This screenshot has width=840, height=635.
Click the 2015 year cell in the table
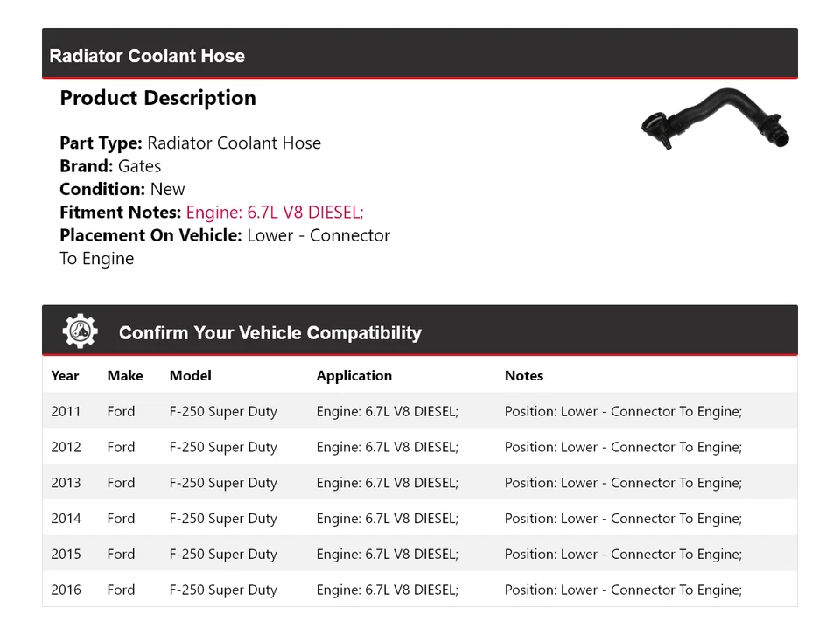(66, 555)
